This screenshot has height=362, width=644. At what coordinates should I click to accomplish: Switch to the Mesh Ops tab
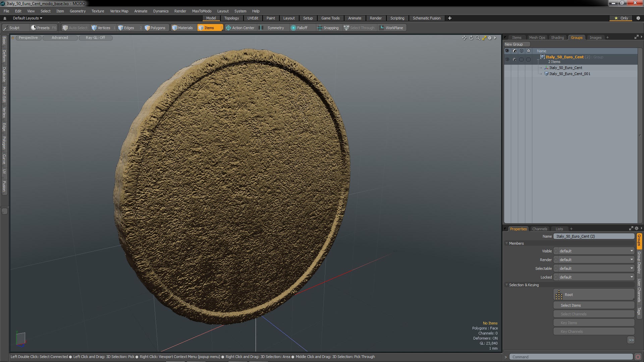[537, 38]
